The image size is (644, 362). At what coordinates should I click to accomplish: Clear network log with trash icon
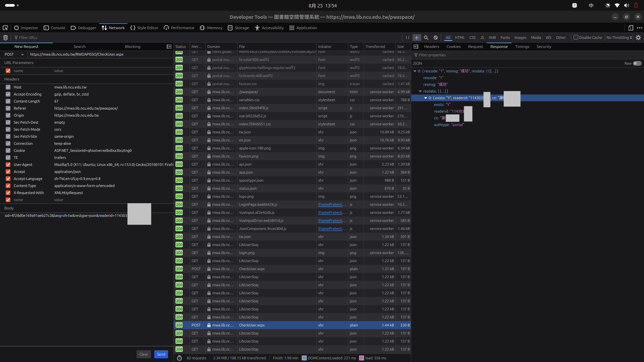5,38
